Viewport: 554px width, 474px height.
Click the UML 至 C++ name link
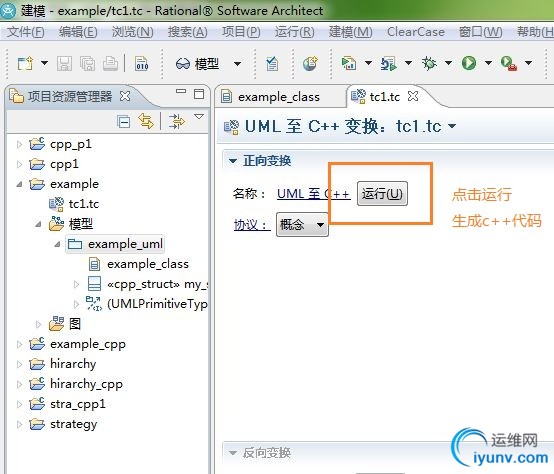[x=314, y=194]
